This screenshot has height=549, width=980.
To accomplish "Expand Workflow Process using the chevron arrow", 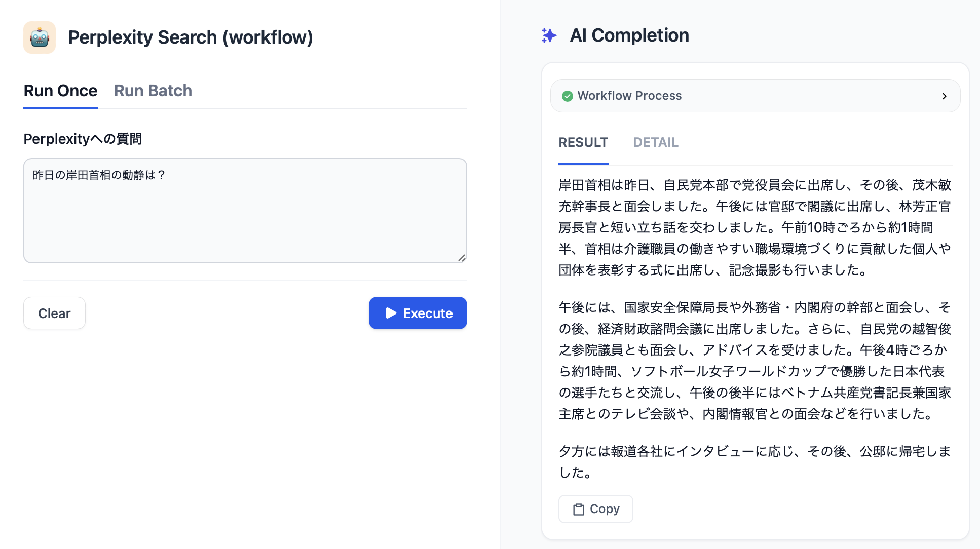I will click(944, 96).
